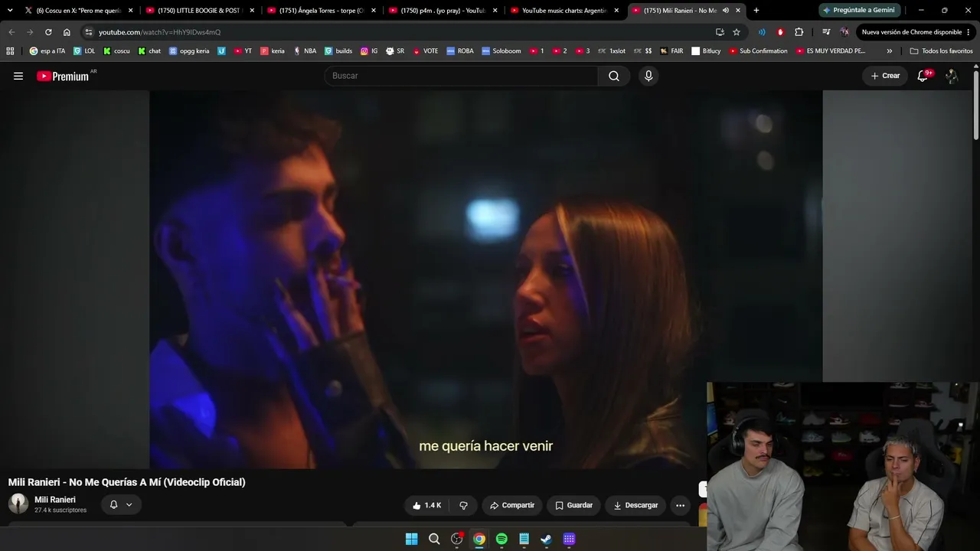Click Nueva versión de Chrome disponible
Image resolution: width=980 pixels, height=551 pixels.
(916, 32)
